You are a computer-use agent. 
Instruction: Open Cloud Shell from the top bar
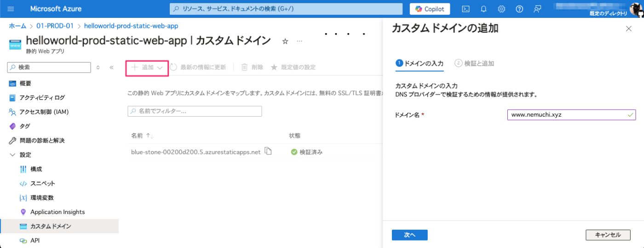[466, 9]
